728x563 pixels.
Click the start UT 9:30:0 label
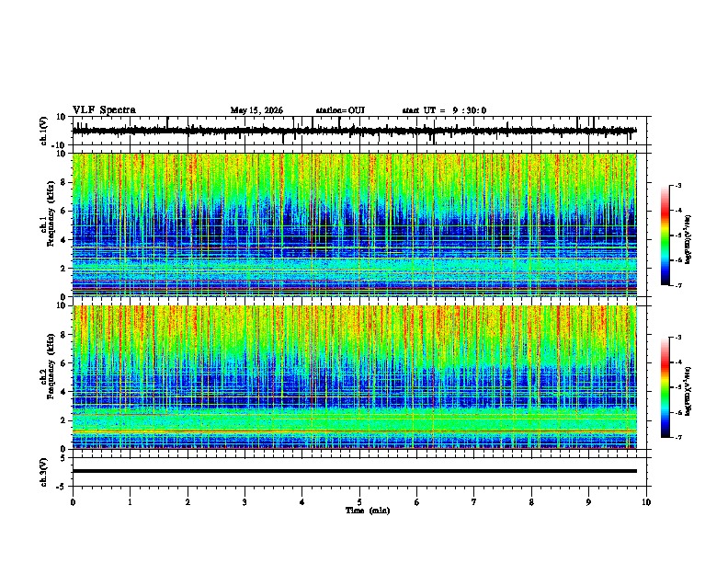coord(444,110)
